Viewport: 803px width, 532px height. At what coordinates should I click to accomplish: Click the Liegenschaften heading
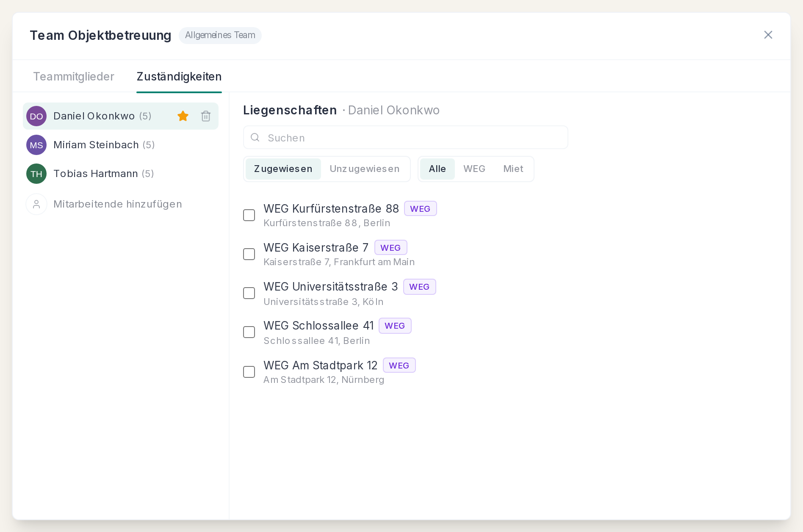tap(290, 110)
